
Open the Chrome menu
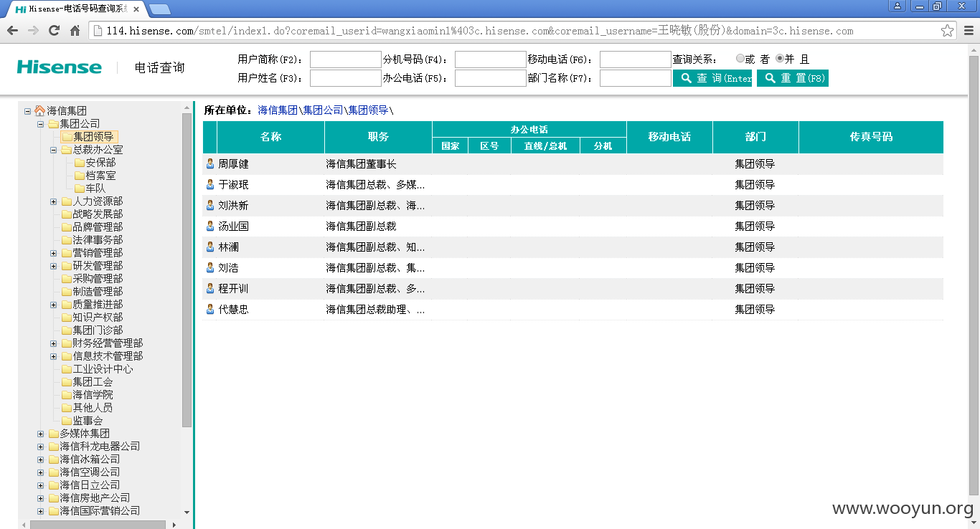(969, 31)
